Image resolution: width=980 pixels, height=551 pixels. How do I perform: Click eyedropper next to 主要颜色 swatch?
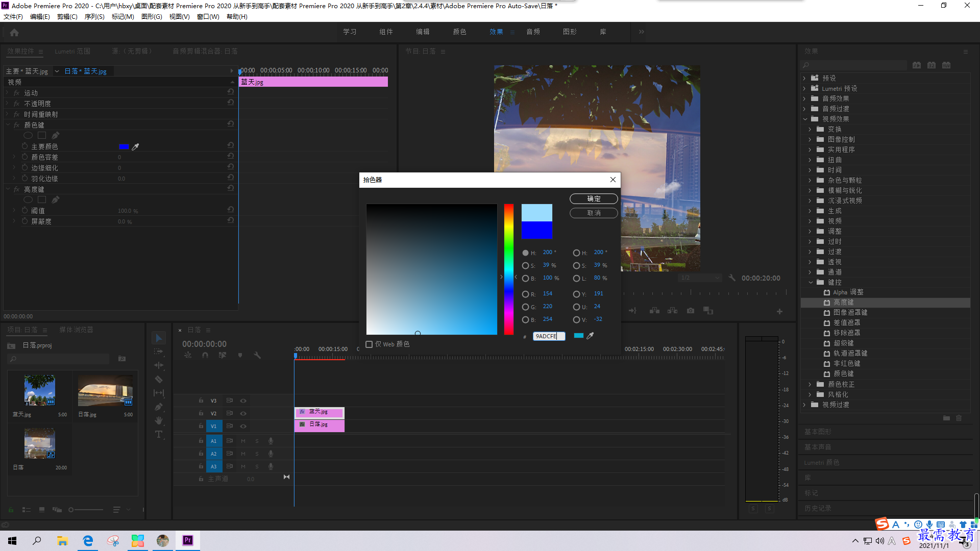(135, 147)
